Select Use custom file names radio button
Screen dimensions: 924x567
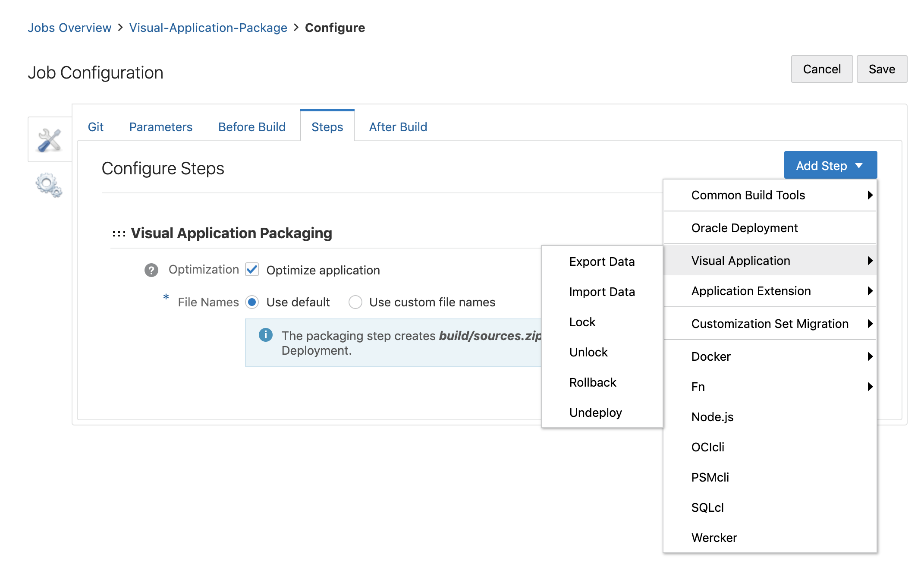click(355, 302)
